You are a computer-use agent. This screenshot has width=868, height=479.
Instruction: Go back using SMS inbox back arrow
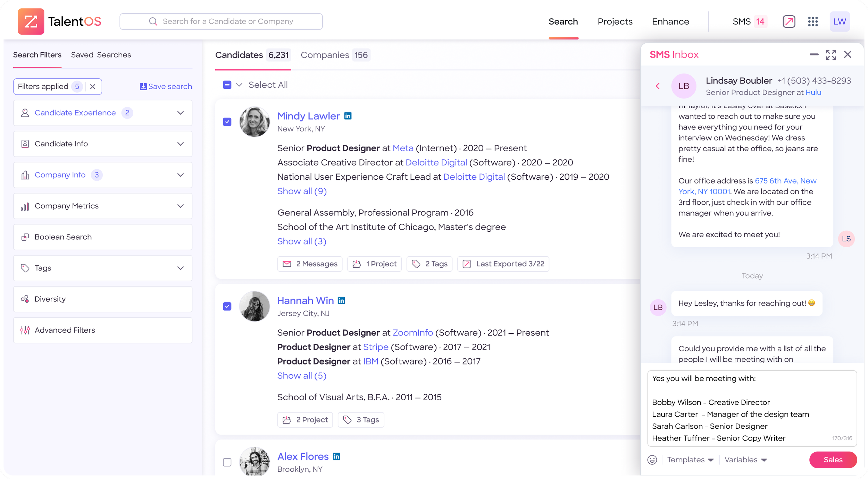(x=658, y=86)
